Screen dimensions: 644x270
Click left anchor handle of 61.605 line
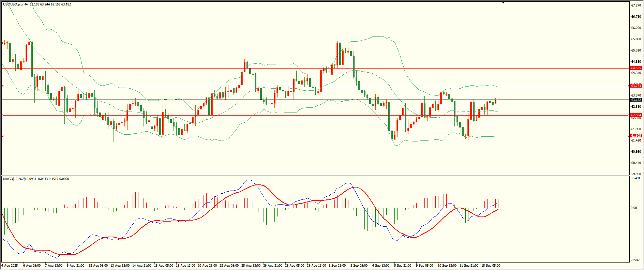click(x=3, y=136)
